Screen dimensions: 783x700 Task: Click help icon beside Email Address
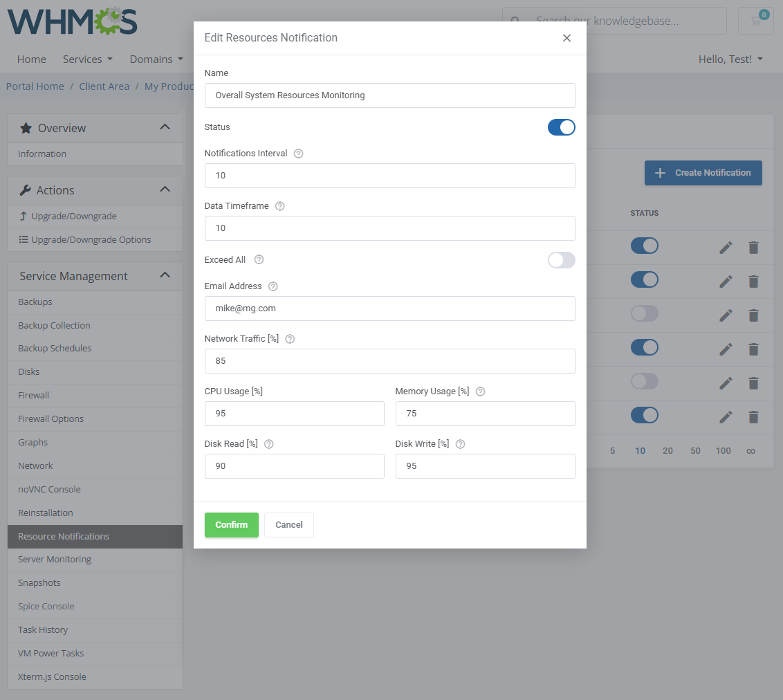pos(273,286)
